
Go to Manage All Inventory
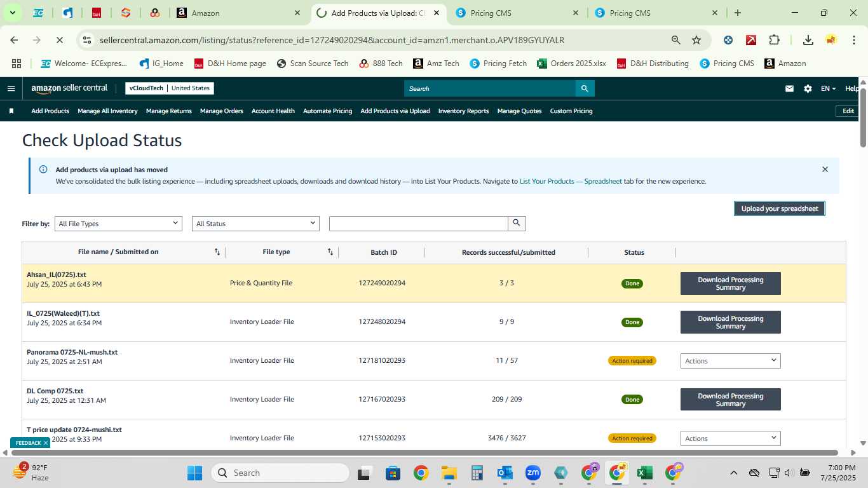tap(107, 111)
